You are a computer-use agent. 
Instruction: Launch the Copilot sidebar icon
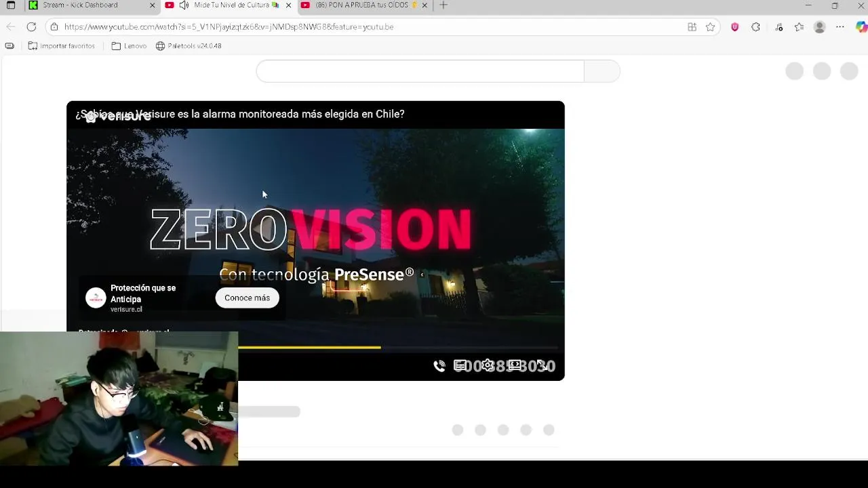tap(861, 27)
